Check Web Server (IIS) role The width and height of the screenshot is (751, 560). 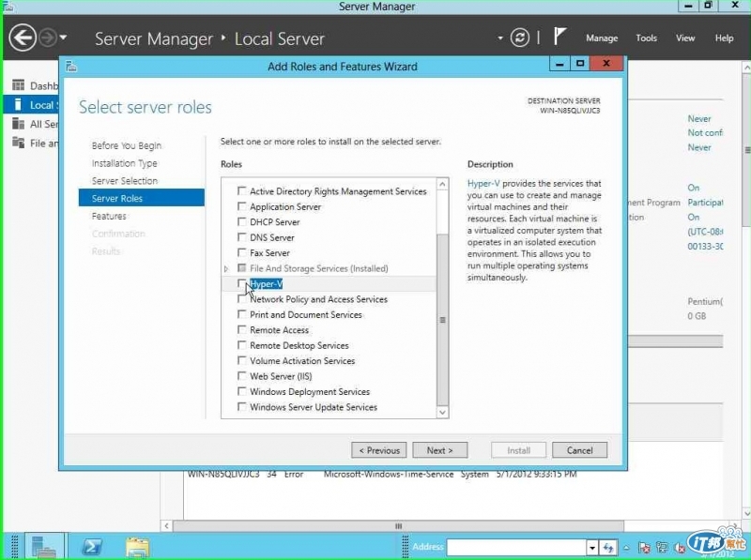point(242,376)
